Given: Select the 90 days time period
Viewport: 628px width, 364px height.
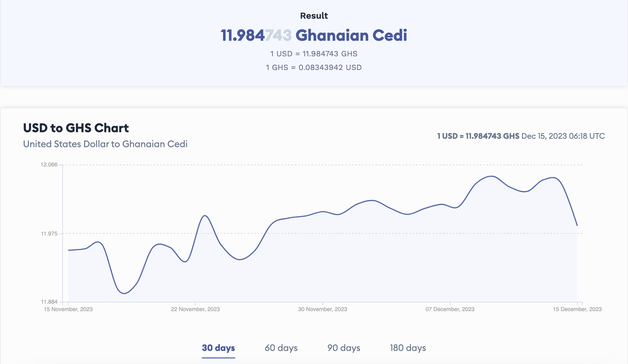Looking at the screenshot, I should point(344,348).
